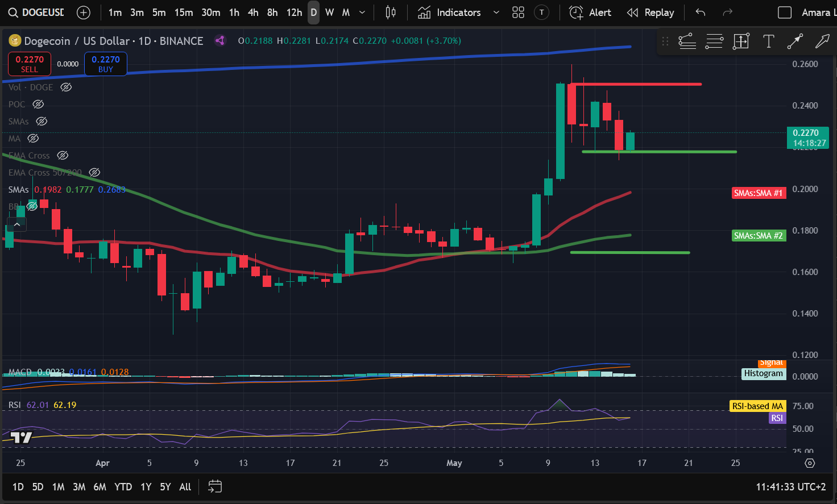The width and height of the screenshot is (837, 504).
Task: Click the TradingView logo on chart
Action: [22, 437]
